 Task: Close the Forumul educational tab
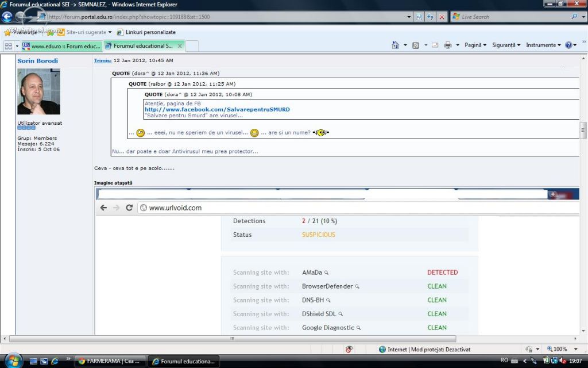(180, 46)
